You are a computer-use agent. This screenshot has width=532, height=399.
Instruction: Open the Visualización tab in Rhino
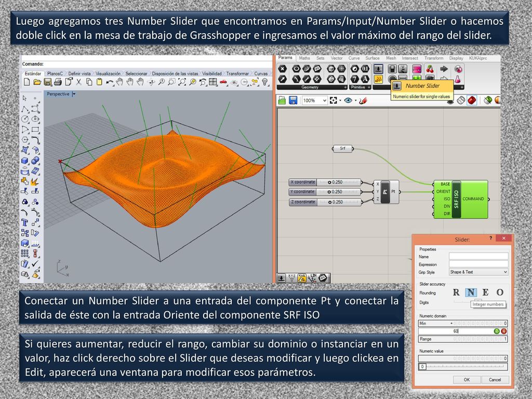coord(108,74)
